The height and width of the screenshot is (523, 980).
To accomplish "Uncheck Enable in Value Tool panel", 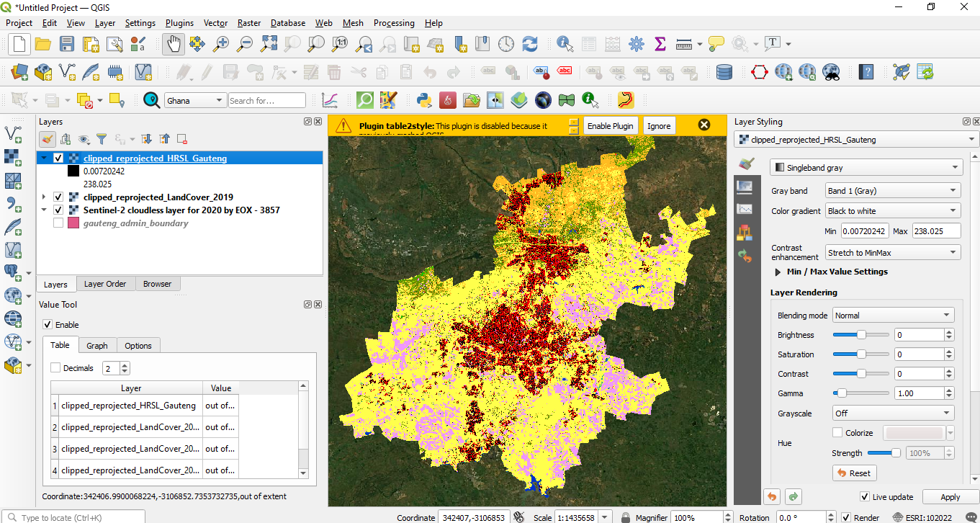I will pos(48,324).
